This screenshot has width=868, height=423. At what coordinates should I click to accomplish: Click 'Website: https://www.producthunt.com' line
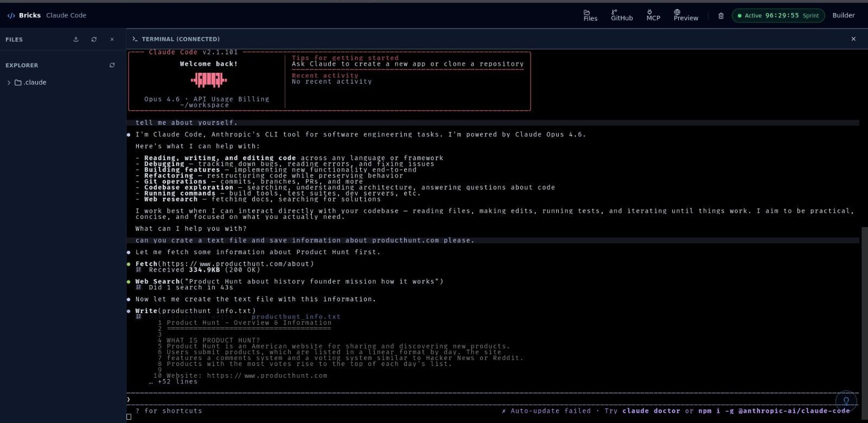(247, 376)
